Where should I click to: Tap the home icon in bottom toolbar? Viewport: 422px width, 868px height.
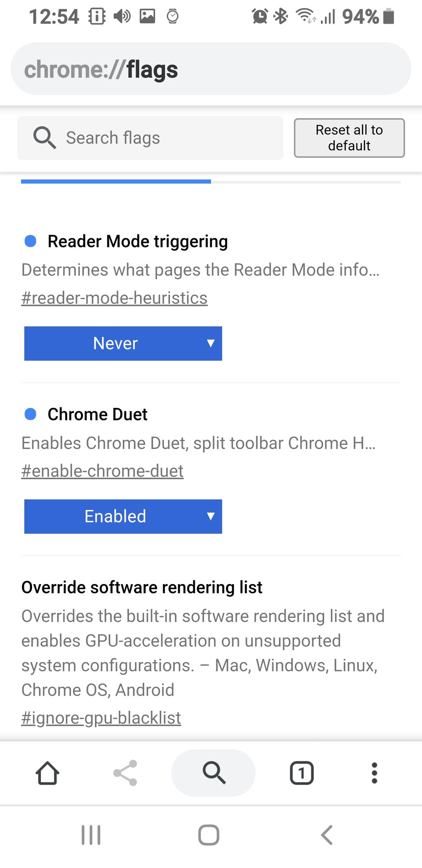[47, 773]
